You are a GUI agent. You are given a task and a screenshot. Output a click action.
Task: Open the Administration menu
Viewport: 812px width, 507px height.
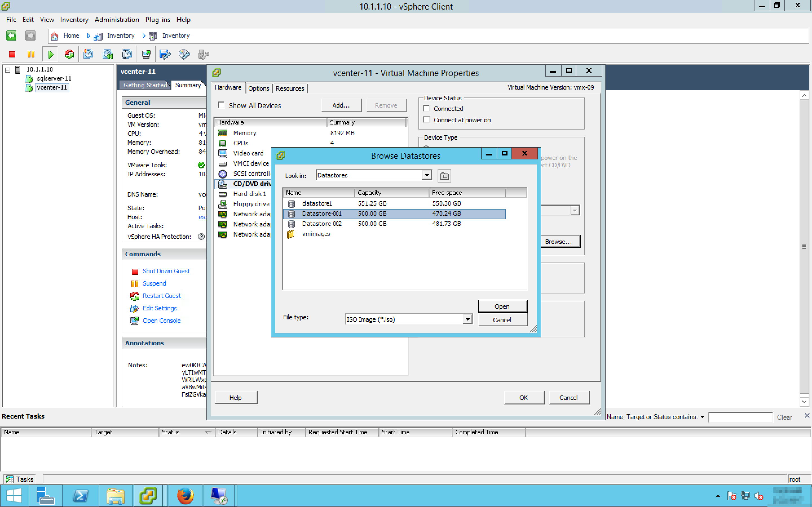116,19
